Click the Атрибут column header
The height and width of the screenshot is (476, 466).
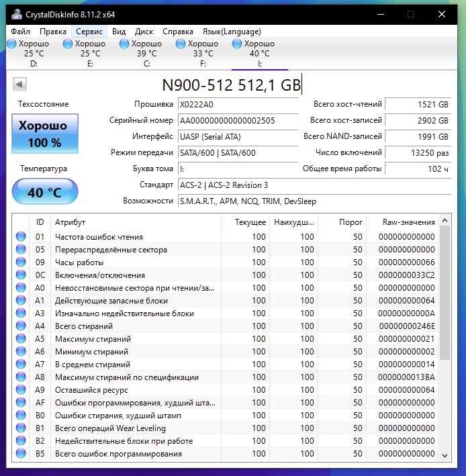[136, 222]
